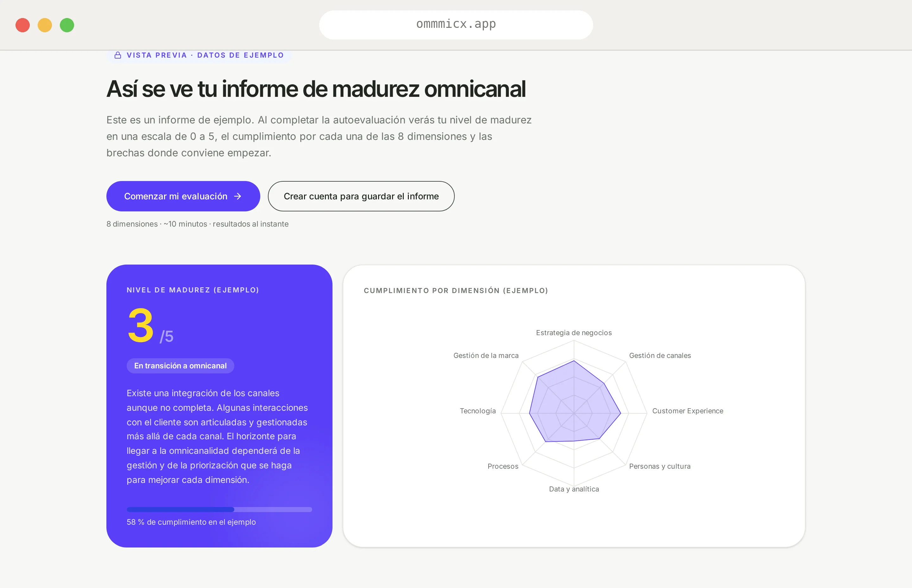Start evaluation with Comenzar mi evaluación
Screen dimensions: 912x588
[183, 196]
